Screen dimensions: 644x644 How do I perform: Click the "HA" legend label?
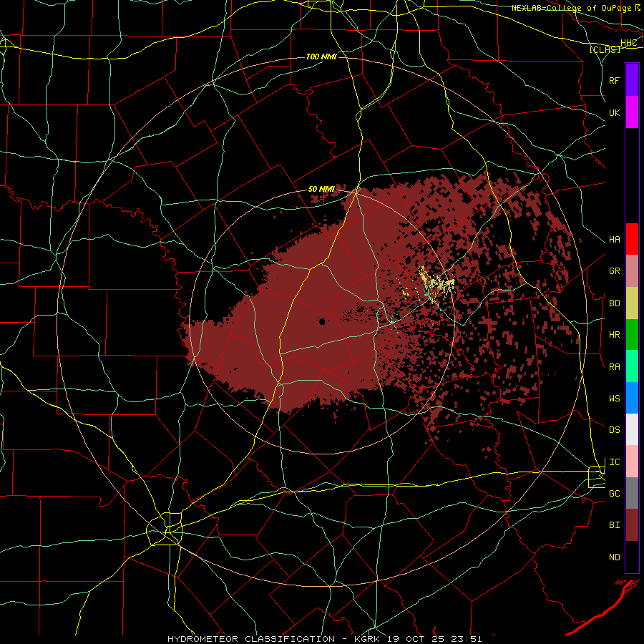tap(614, 240)
